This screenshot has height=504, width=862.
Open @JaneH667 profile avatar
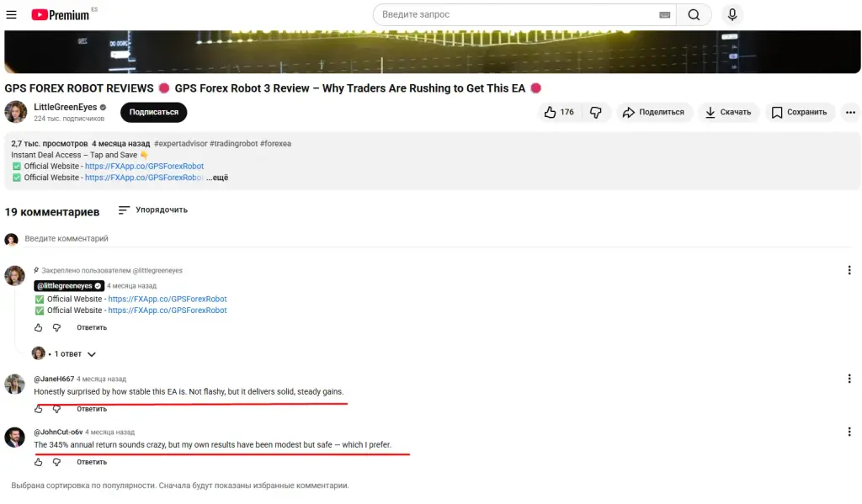tap(15, 384)
